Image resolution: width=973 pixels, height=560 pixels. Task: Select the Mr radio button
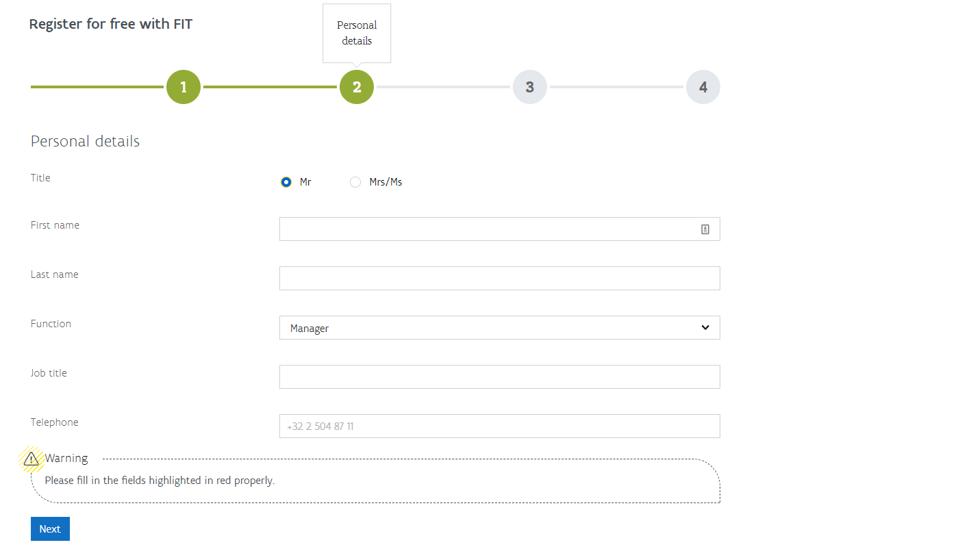click(x=286, y=182)
